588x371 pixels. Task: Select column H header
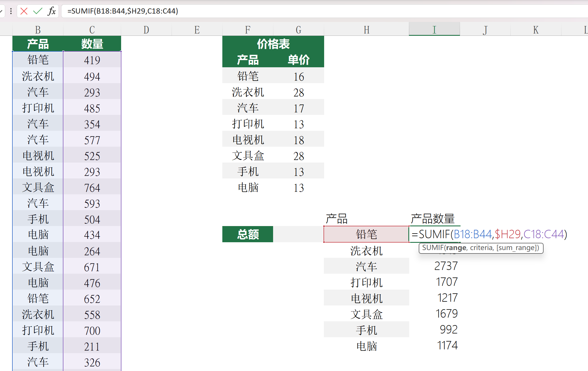[x=366, y=30]
